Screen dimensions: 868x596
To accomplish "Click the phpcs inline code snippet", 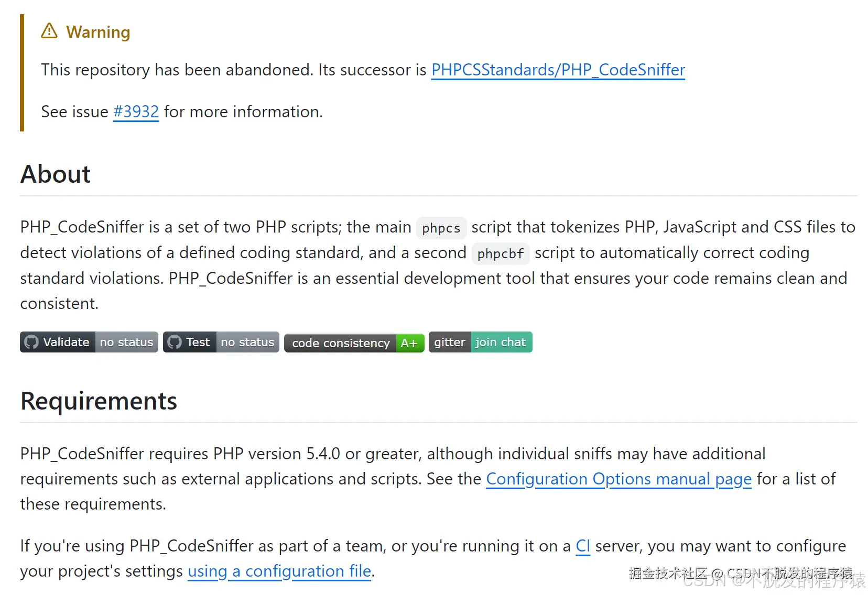I will coord(441,228).
